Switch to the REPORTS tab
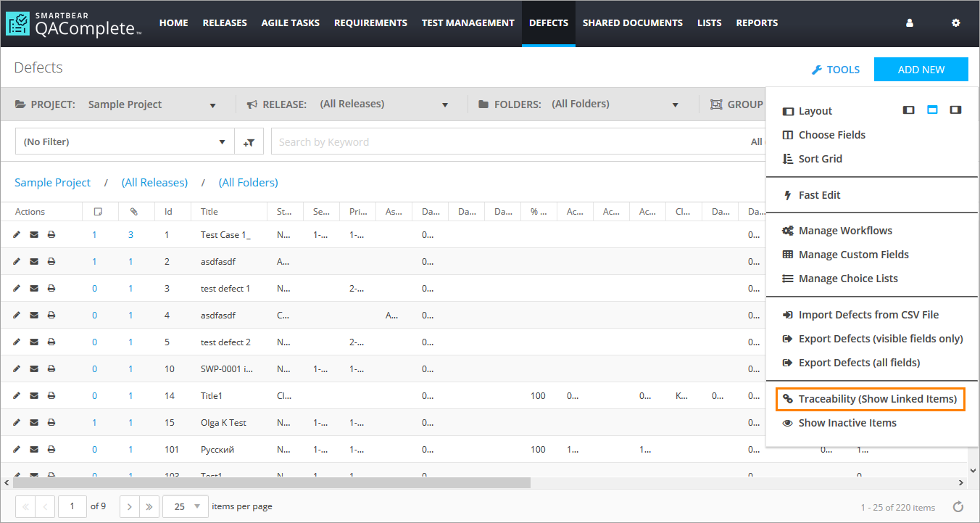Viewport: 980px width, 523px height. point(757,22)
